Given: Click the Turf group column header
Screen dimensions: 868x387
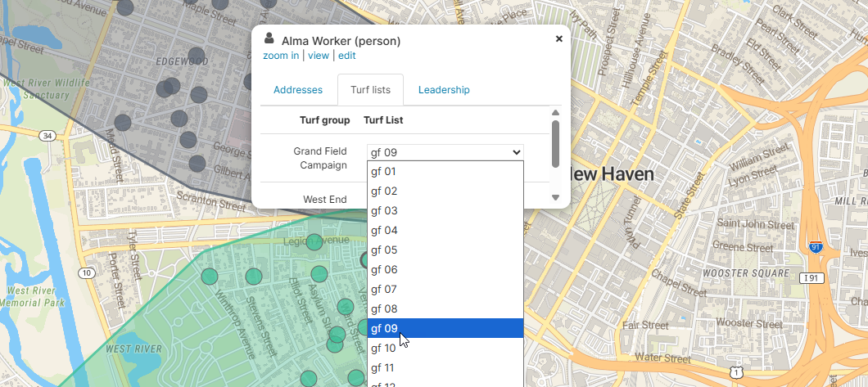Looking at the screenshot, I should (324, 120).
